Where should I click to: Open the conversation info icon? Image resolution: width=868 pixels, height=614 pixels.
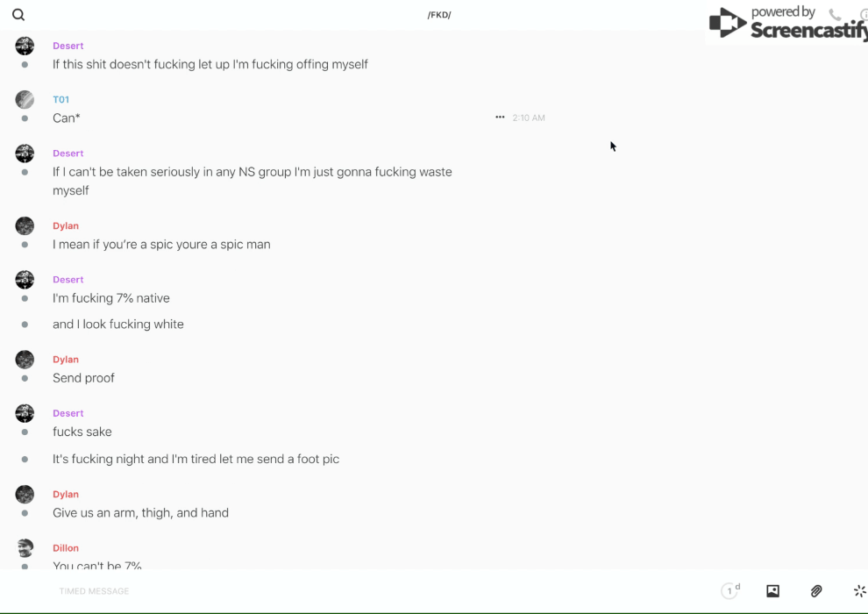(x=864, y=15)
